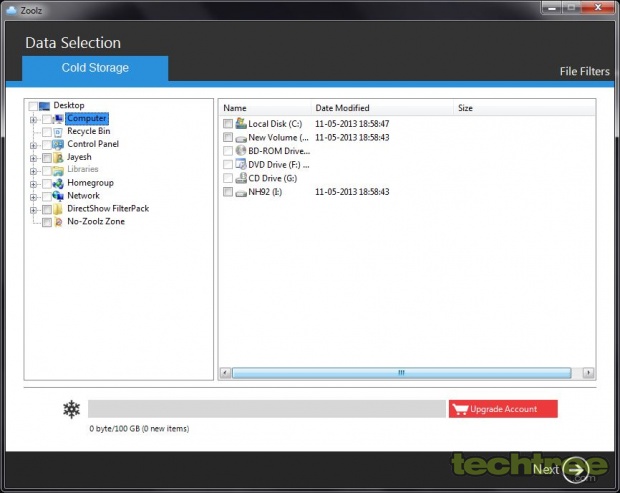Select the Control Panel label in the tree

click(93, 144)
